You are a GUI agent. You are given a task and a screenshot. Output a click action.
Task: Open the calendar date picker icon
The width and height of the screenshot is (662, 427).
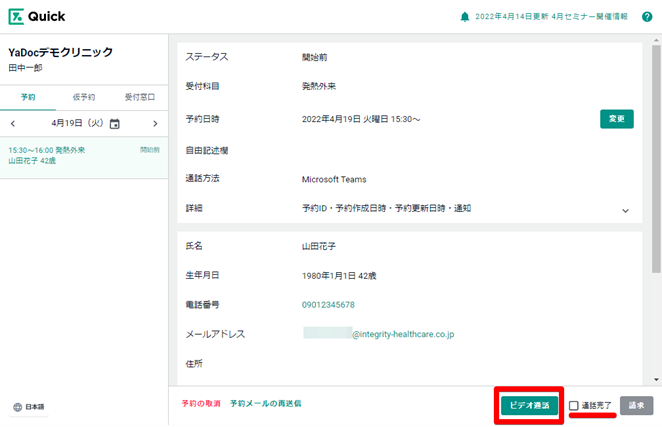(x=115, y=124)
